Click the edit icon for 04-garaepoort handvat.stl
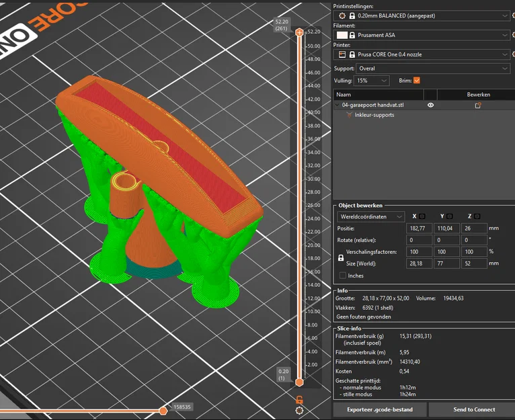Viewport: 515px width, 420px height. (478, 105)
